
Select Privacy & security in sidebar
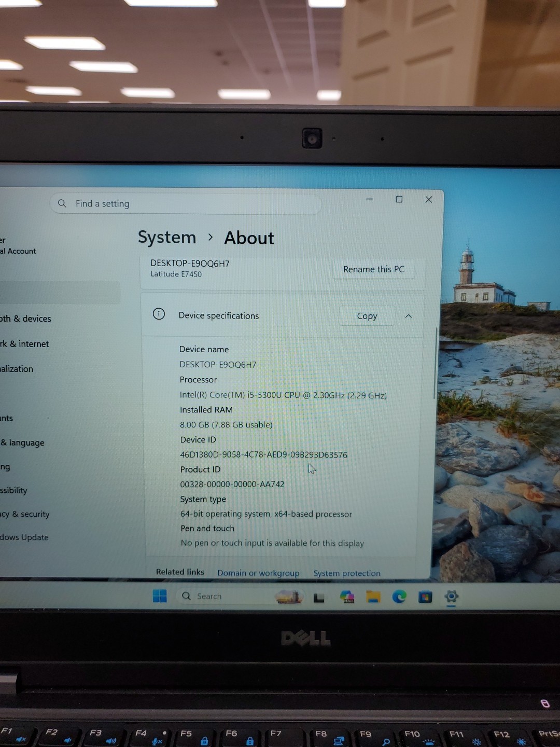25,514
